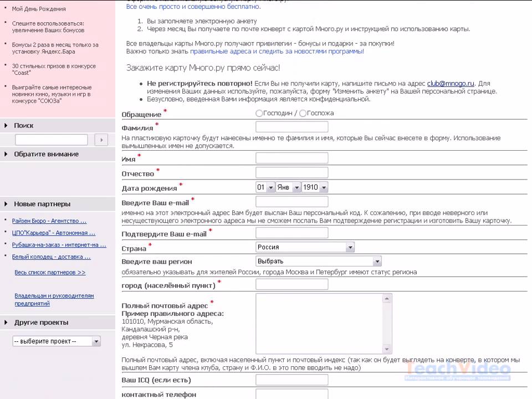The width and height of the screenshot is (532, 399).
Task: Click the Спешите воспользоваться news item
Action: [x=48, y=27]
